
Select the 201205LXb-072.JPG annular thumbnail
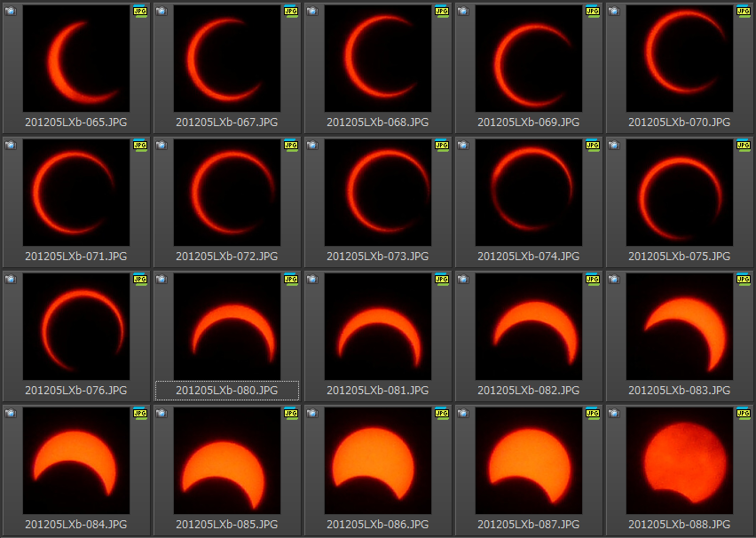(x=227, y=193)
